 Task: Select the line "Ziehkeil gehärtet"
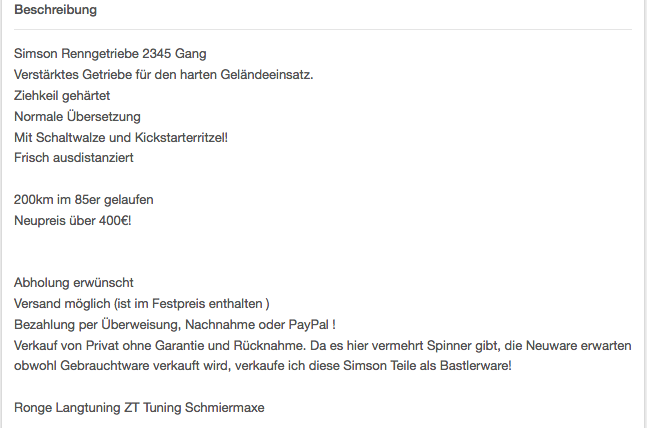[x=62, y=96]
